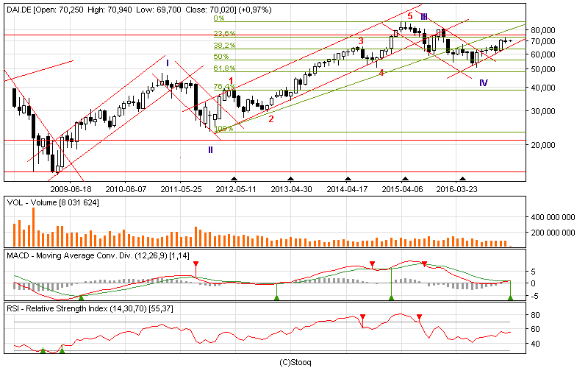Viewport: 588px width, 368px height.
Task: Click the red sub-wave 2 label
Action: click(271, 119)
